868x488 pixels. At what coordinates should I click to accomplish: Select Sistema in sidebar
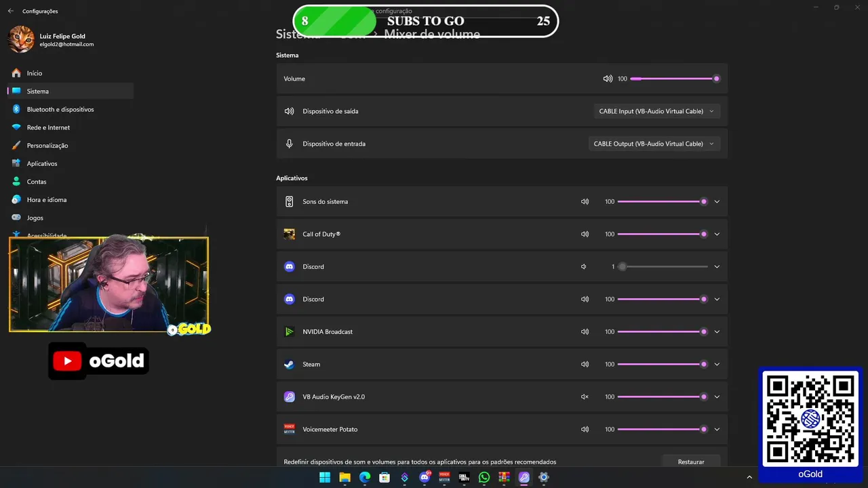tap(71, 91)
